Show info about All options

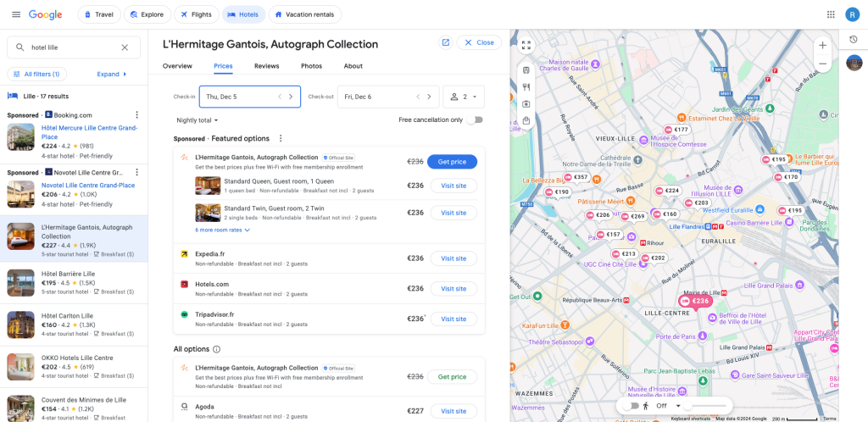tap(216, 349)
